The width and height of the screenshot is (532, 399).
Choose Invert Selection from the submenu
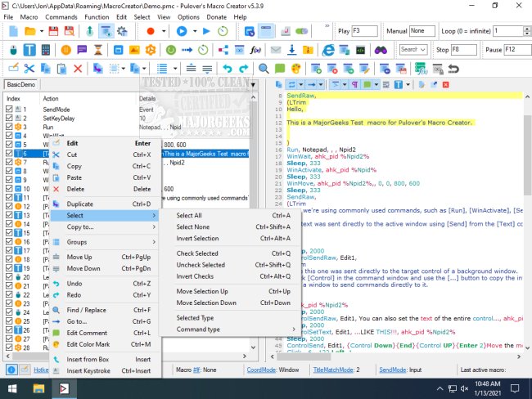tap(197, 238)
